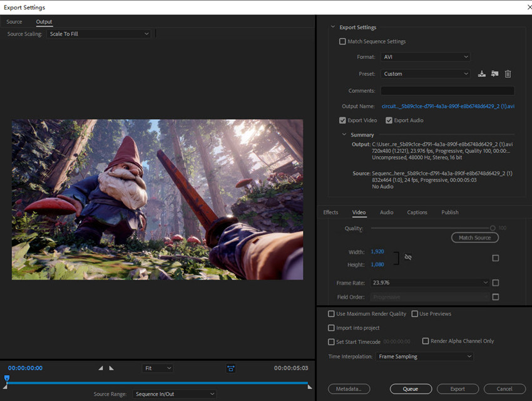Select the Output tab
This screenshot has height=401, width=532.
tap(44, 22)
